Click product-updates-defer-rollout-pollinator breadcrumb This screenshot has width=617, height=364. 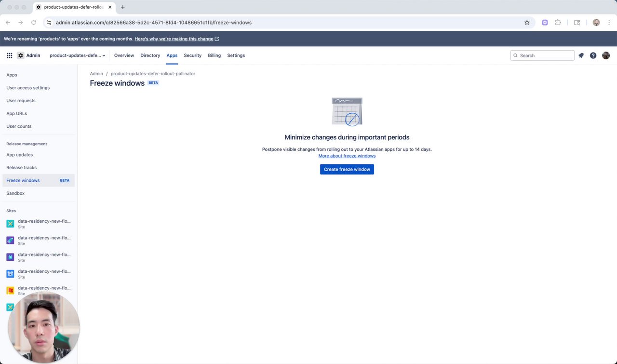click(x=153, y=74)
